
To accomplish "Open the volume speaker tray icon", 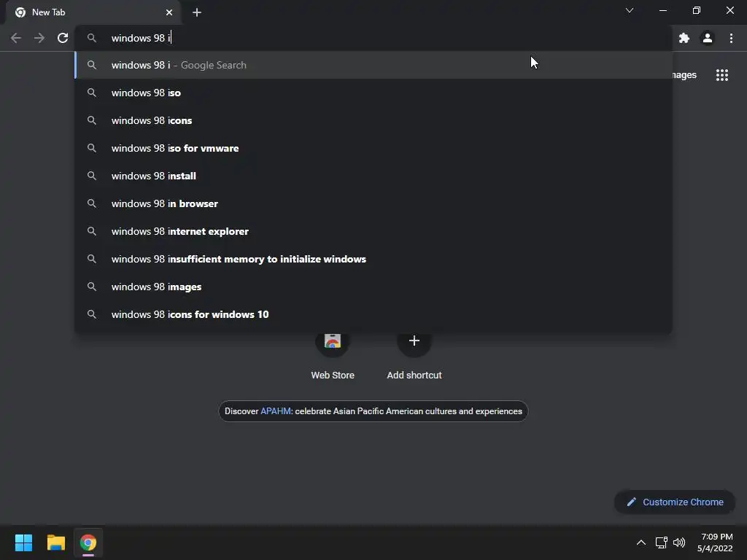I will (679, 542).
